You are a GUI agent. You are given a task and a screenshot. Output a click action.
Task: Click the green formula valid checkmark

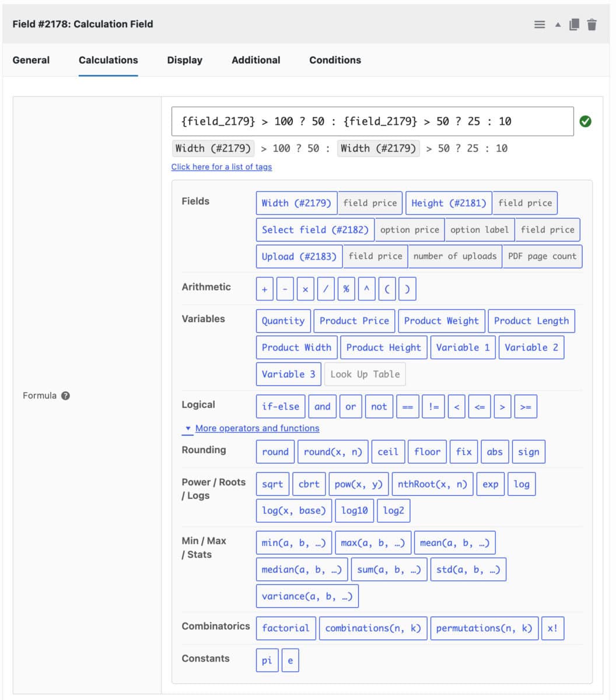[x=586, y=121]
